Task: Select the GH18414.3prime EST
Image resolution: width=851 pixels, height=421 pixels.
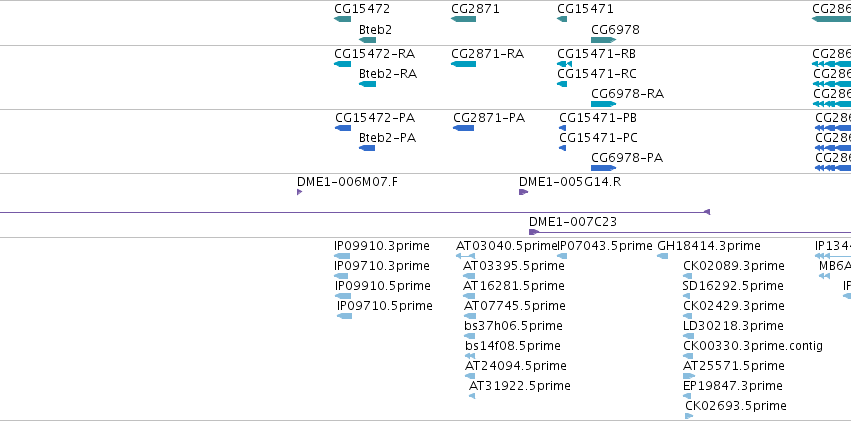Action: click(663, 256)
